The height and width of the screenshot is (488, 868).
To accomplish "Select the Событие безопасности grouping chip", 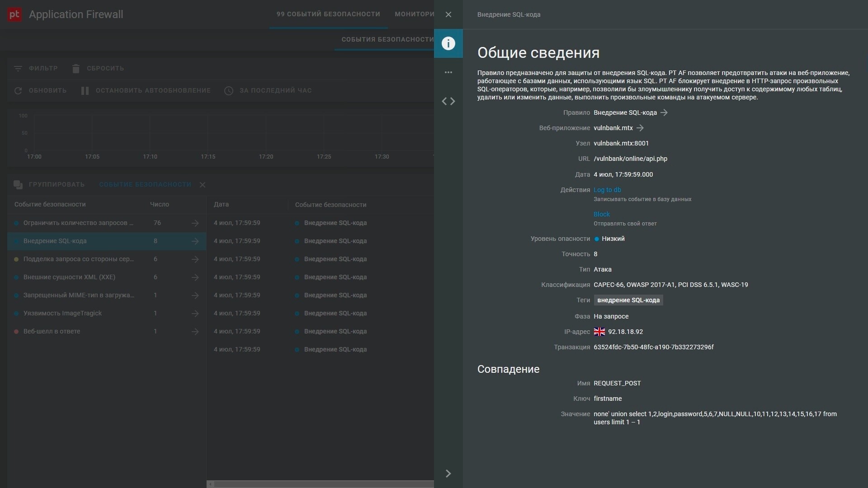I will 145,184.
